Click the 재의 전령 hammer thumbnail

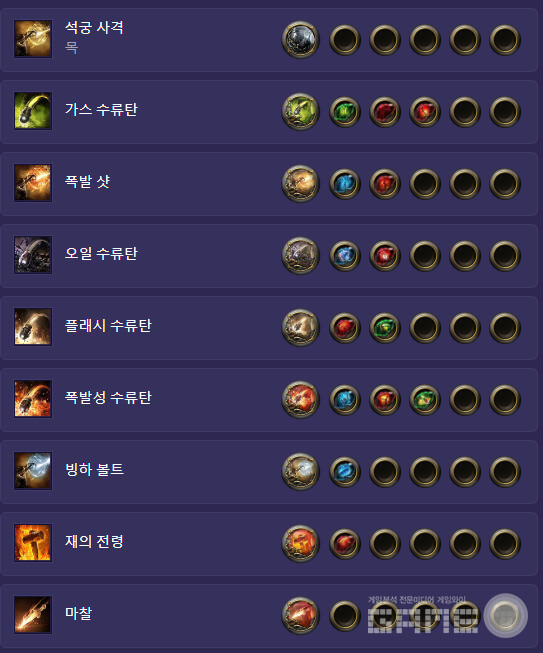tap(33, 543)
